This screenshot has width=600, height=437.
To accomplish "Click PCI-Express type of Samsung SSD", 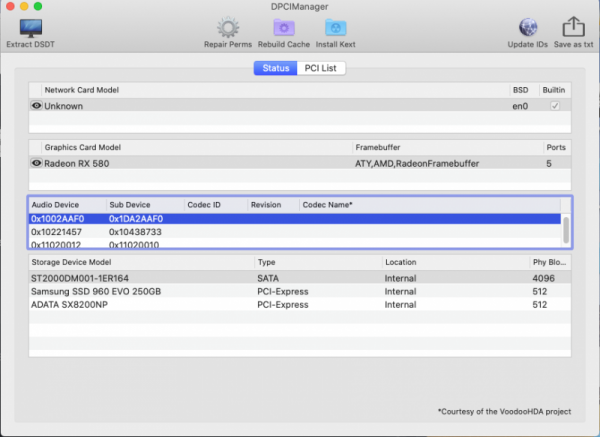I will [x=283, y=292].
